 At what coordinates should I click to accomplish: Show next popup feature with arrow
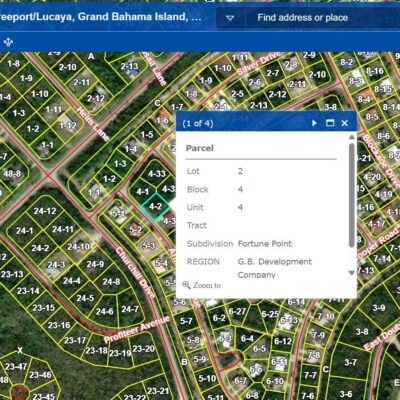[x=314, y=123]
